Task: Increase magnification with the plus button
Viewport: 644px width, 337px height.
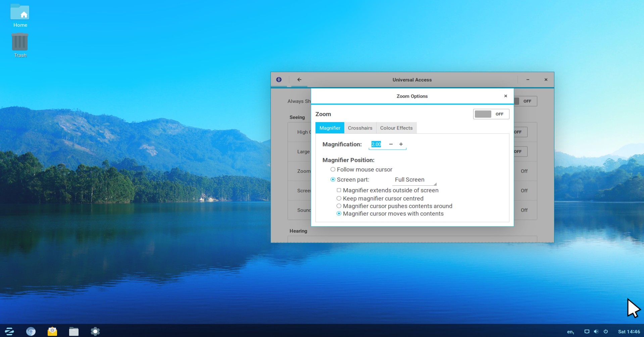Action: (x=401, y=144)
